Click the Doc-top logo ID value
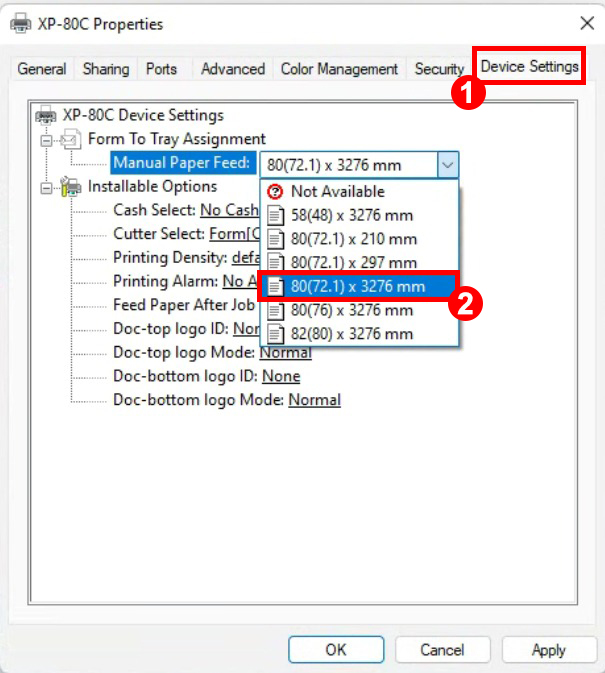 tap(246, 329)
